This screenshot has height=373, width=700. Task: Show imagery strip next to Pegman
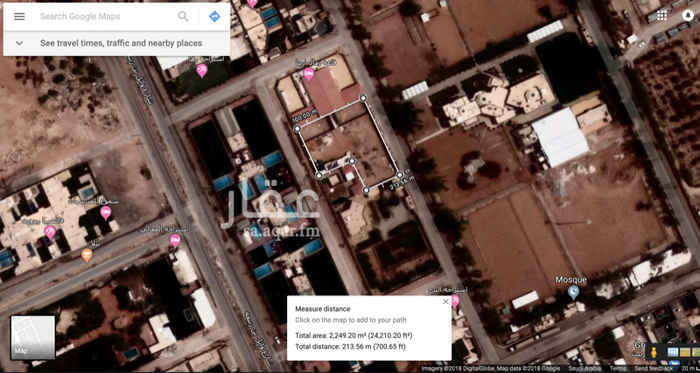coord(684,352)
